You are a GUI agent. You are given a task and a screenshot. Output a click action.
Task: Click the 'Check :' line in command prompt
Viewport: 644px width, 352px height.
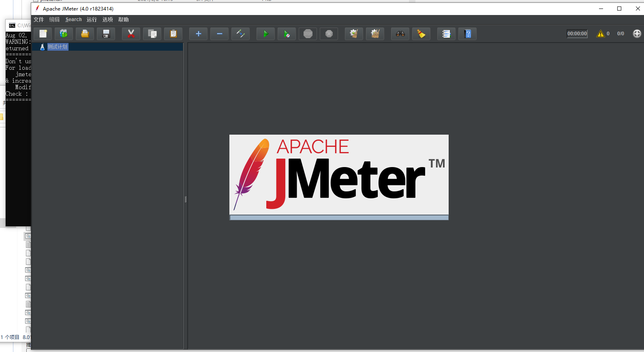(17, 94)
